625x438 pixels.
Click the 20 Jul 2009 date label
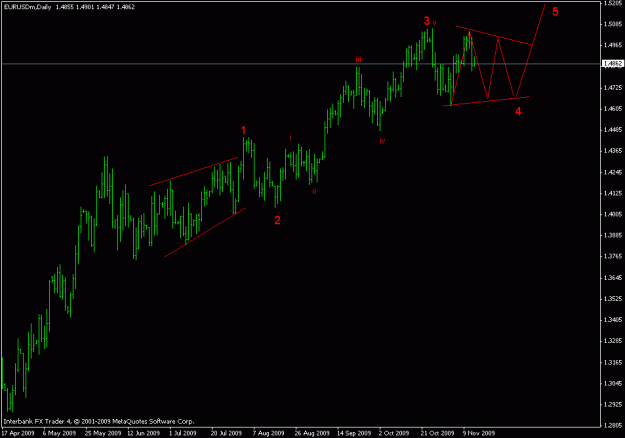pos(226,433)
